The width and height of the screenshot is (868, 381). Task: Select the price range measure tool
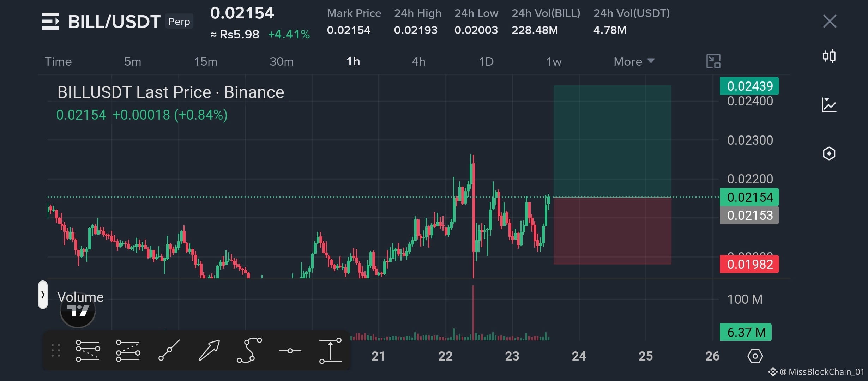point(330,350)
